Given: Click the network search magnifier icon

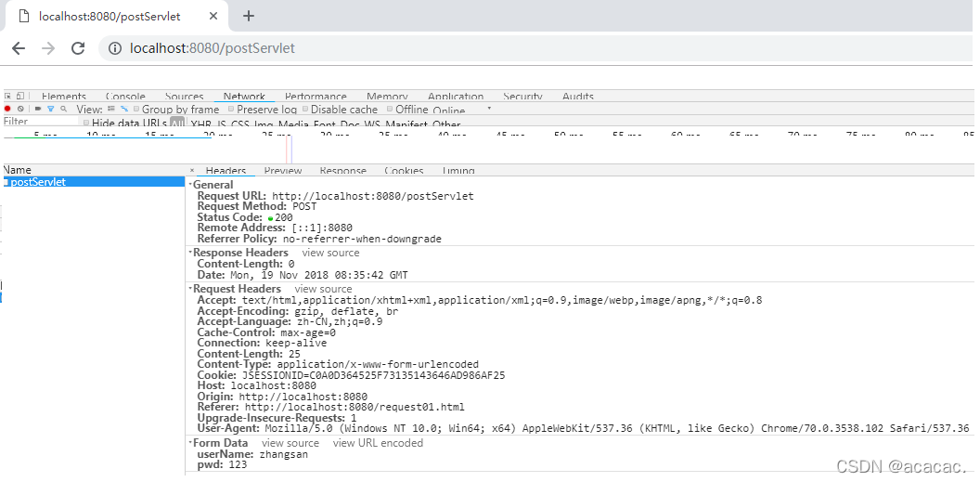Looking at the screenshot, I should pyautogui.click(x=63, y=109).
